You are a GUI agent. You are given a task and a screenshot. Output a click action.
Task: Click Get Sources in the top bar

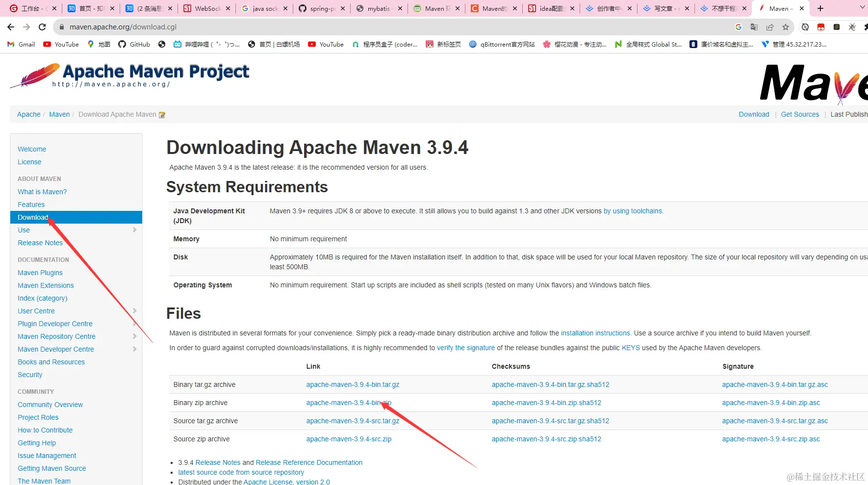[x=800, y=114]
